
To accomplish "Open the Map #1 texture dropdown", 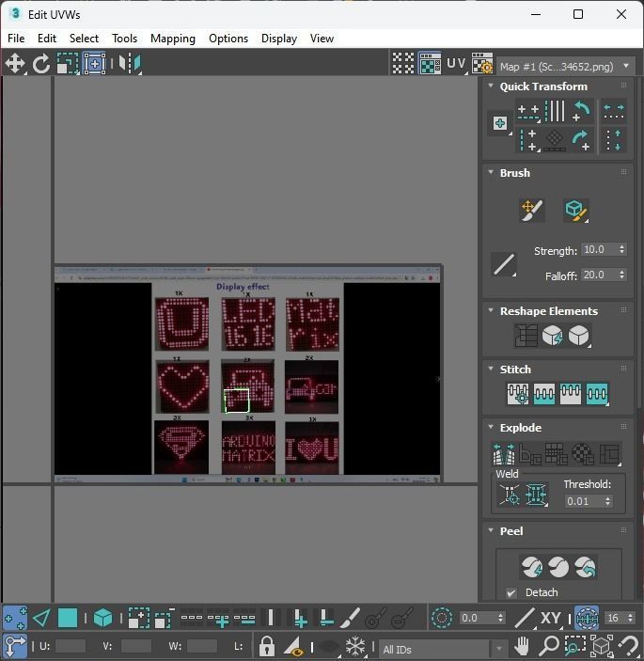I will (x=565, y=66).
